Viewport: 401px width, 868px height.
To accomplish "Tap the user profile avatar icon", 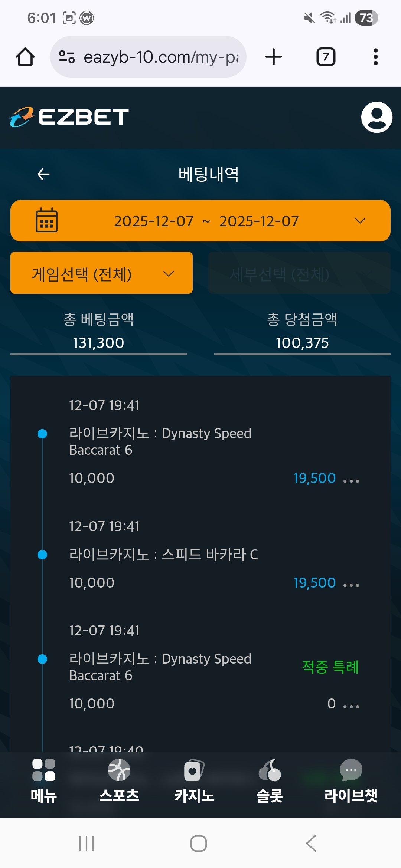I will pos(376,117).
